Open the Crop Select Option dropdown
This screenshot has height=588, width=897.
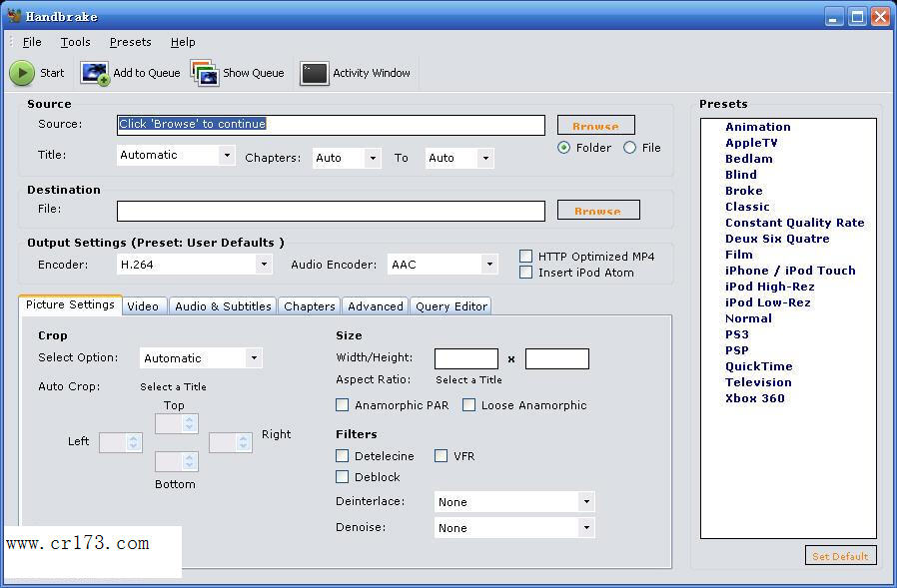(x=201, y=358)
